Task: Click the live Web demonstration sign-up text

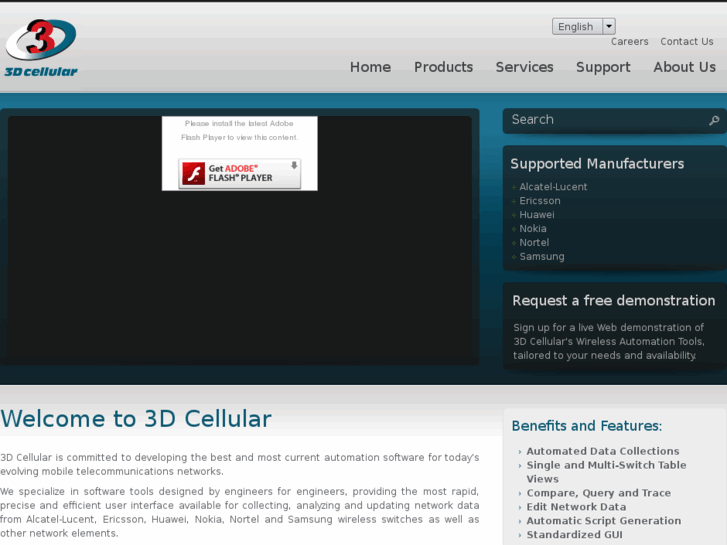Action: click(608, 341)
